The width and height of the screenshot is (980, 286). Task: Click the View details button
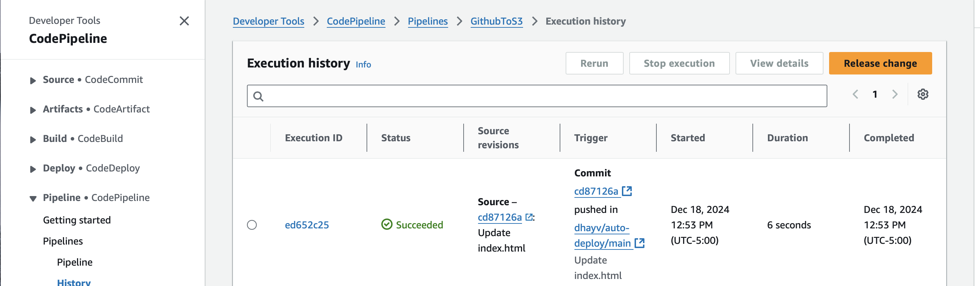tap(779, 64)
